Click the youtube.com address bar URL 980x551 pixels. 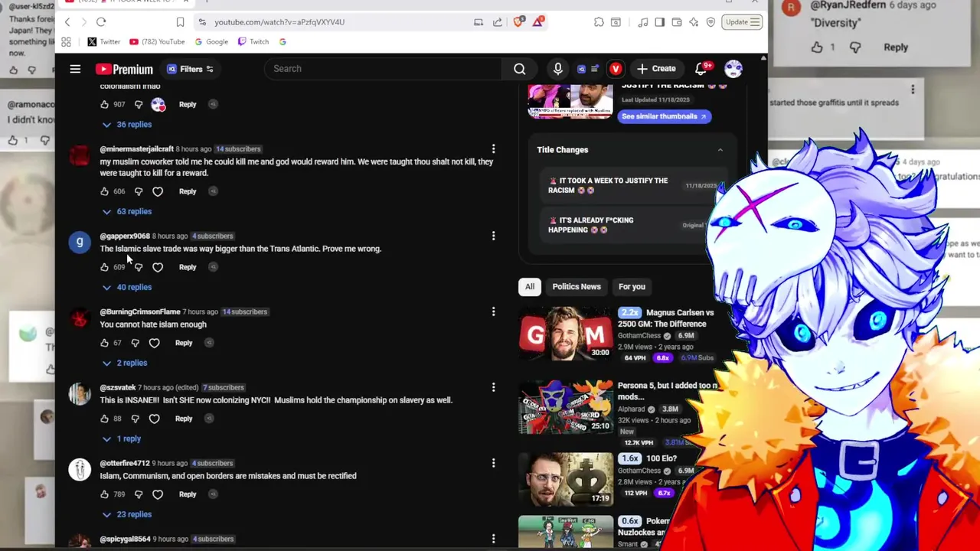(279, 22)
